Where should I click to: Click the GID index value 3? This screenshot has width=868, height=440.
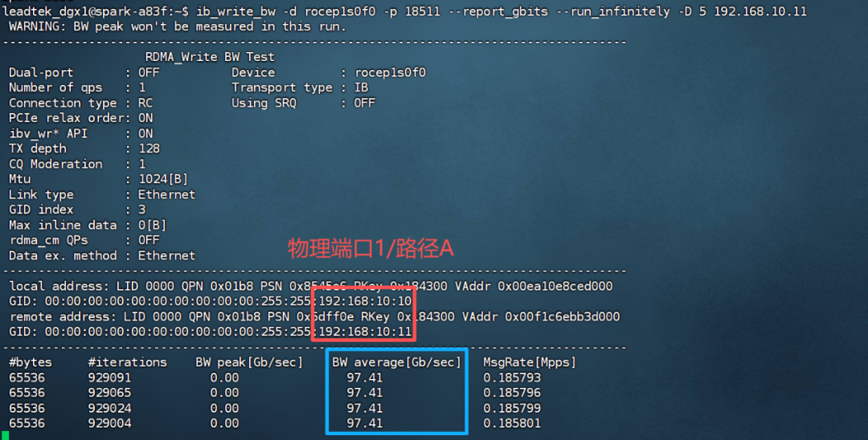click(141, 210)
